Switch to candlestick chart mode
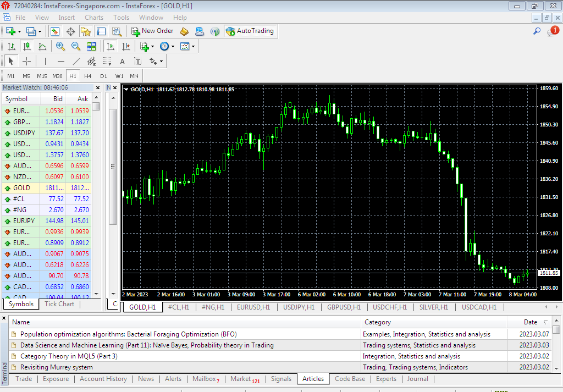 point(26,46)
